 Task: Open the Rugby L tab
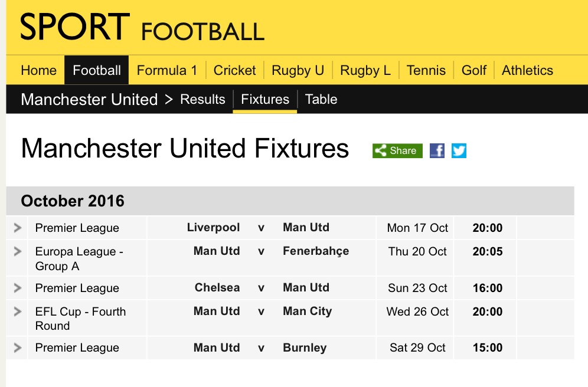pos(365,71)
